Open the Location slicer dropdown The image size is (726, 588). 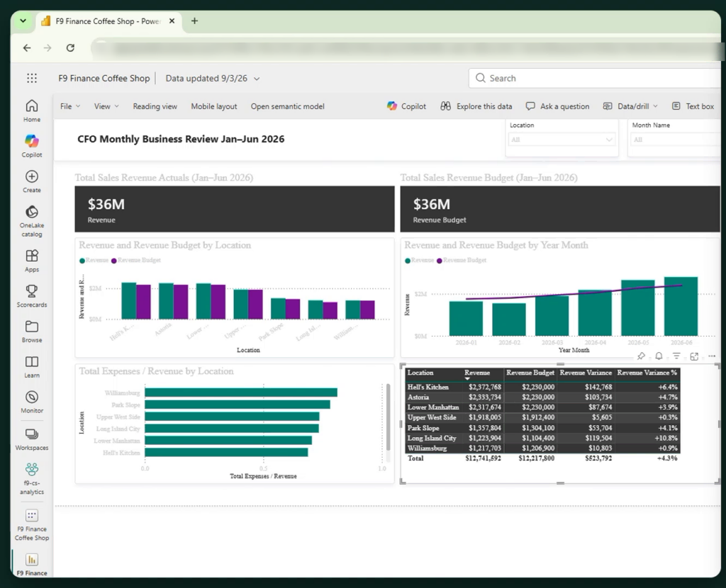pos(562,140)
